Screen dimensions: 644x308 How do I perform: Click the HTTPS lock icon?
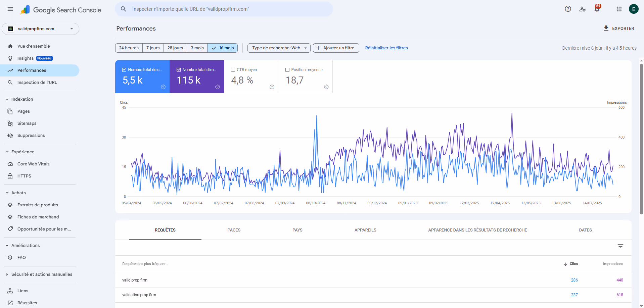10,176
